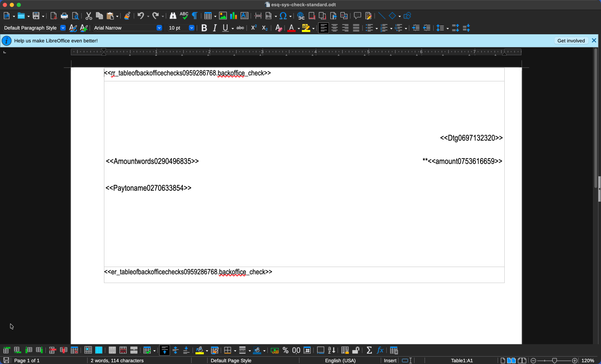Image resolution: width=601 pixels, height=364 pixels.
Task: Open the 10 pt font size dropdown
Action: (x=192, y=28)
